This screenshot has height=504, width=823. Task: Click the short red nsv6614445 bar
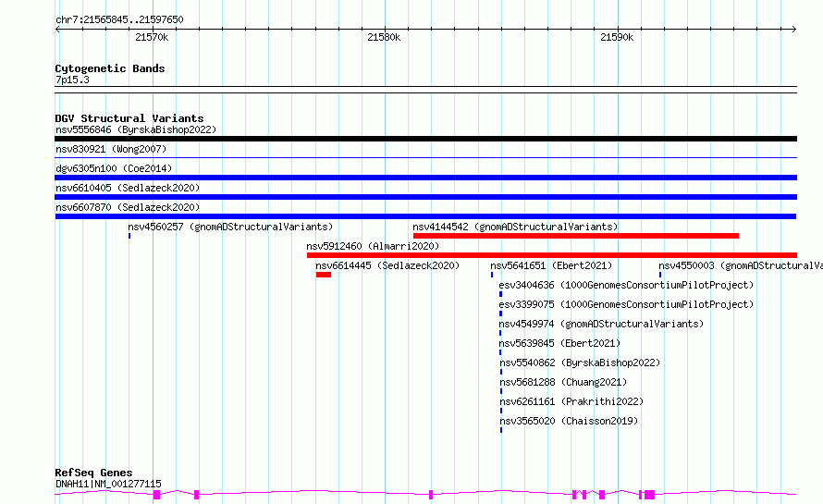[324, 275]
